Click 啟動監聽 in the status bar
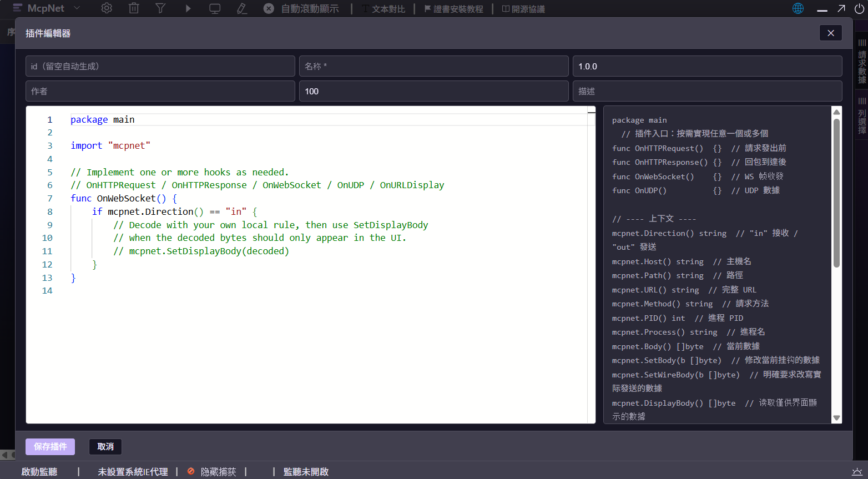This screenshot has height=479, width=868. pos(39,472)
